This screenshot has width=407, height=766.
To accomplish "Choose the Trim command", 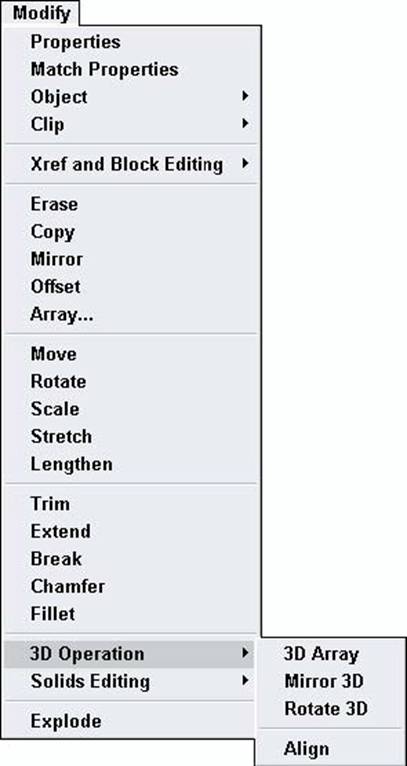I will point(130,504).
